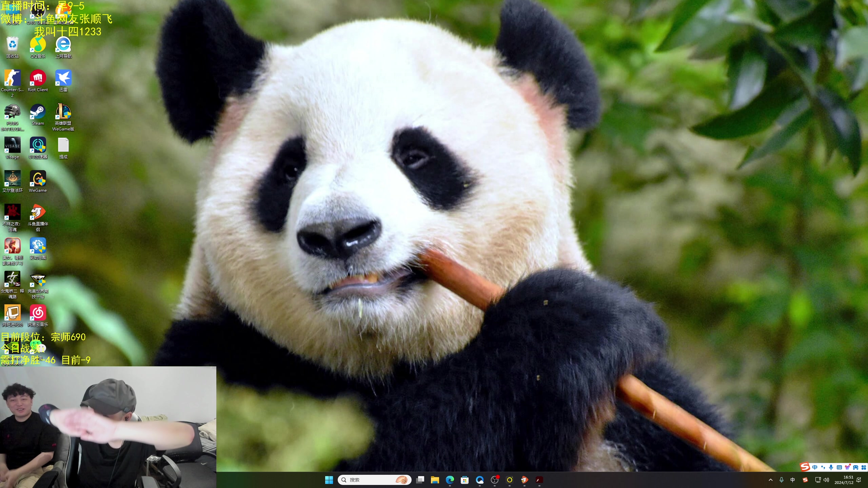The width and height of the screenshot is (868, 488).
Task: Open network settings from the tray
Action: point(818,480)
